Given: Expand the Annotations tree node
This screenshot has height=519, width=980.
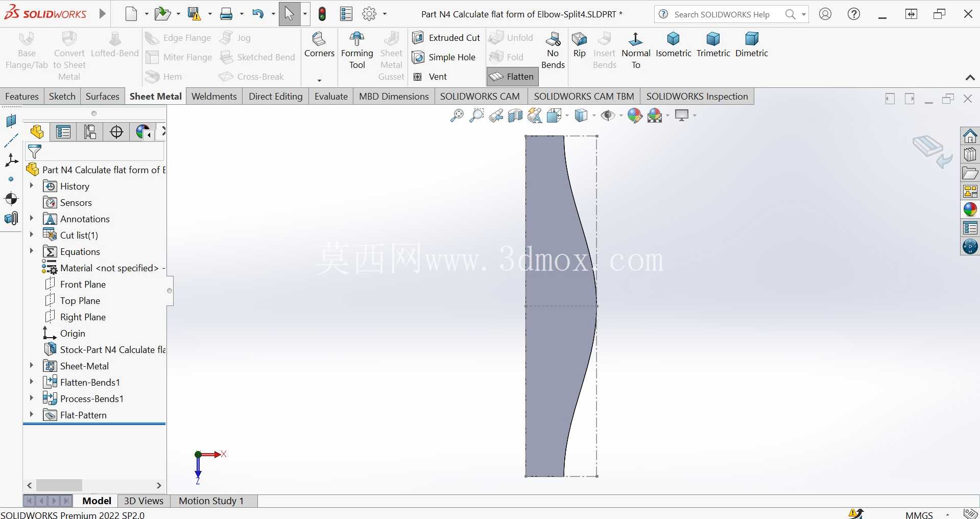Looking at the screenshot, I should (x=32, y=218).
